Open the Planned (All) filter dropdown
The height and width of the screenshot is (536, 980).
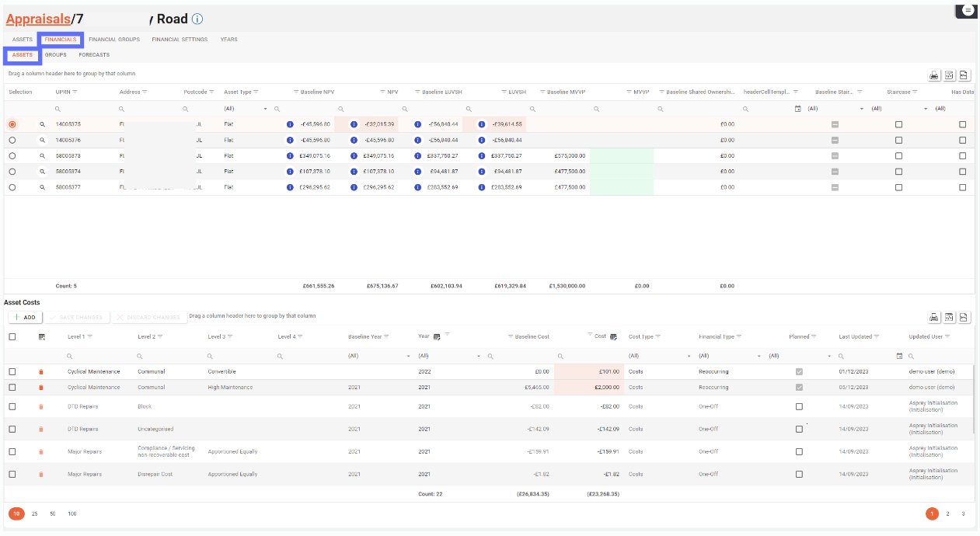[799, 356]
